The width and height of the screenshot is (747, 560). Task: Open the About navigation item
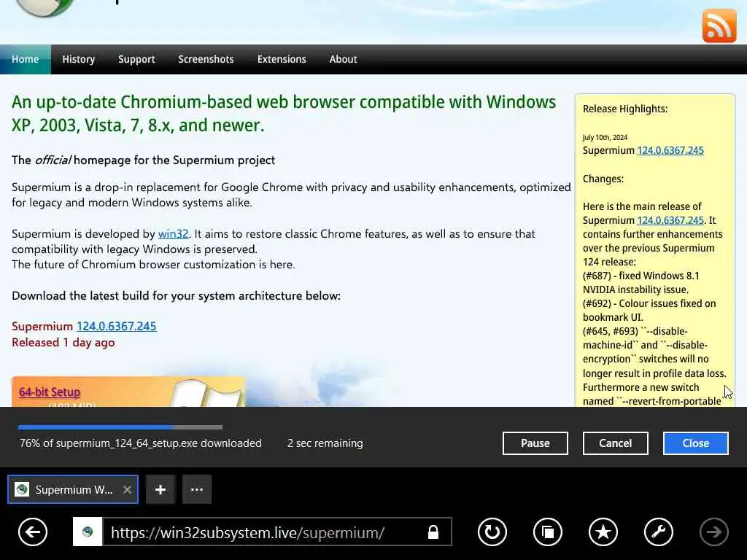pos(343,60)
